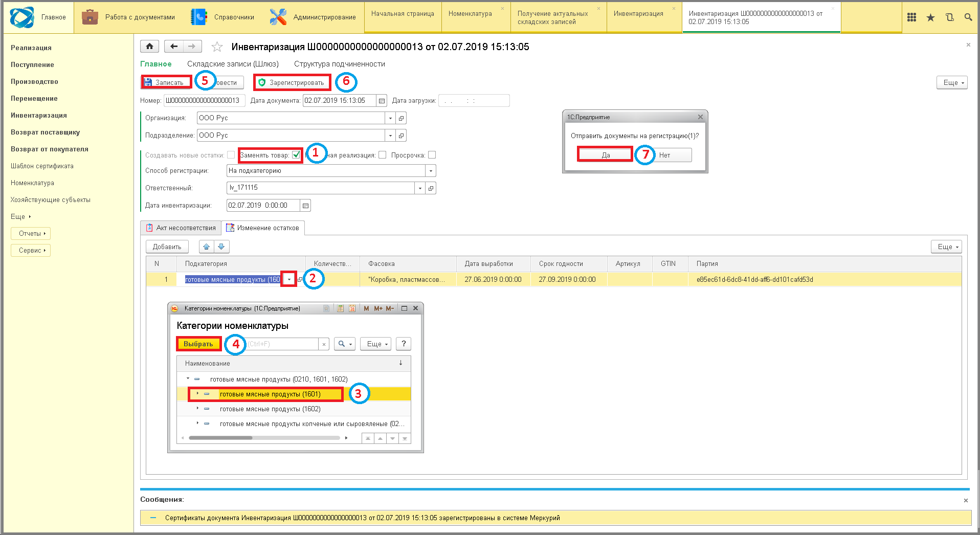Image resolution: width=980 pixels, height=535 pixels.
Task: Click the Зарегистрировать button
Action: (x=292, y=82)
